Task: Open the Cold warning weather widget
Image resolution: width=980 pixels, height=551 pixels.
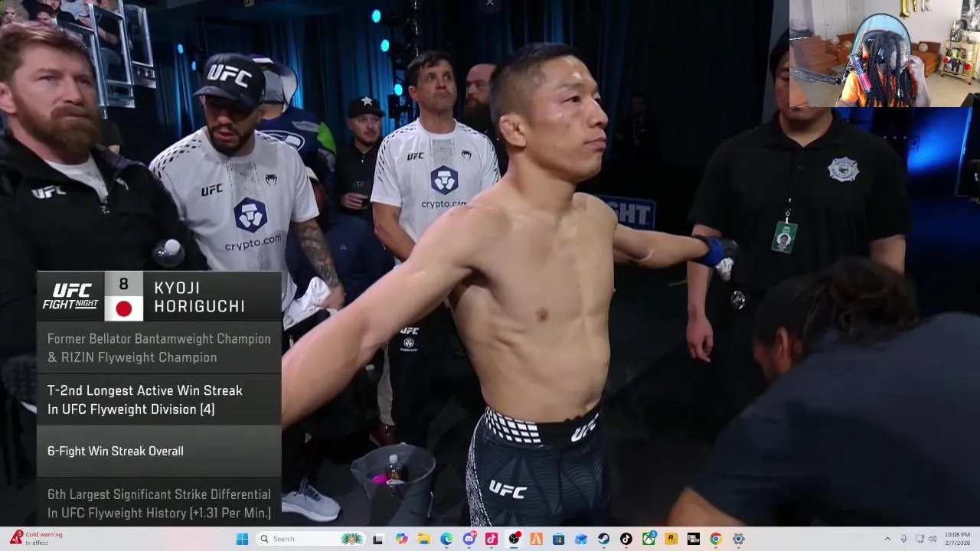Action: coord(36,539)
